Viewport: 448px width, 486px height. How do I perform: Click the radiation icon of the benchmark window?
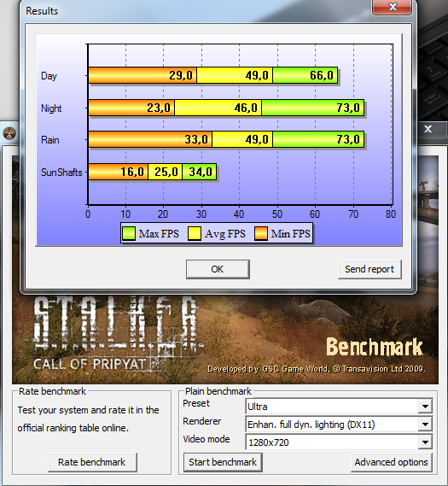pos(9,133)
